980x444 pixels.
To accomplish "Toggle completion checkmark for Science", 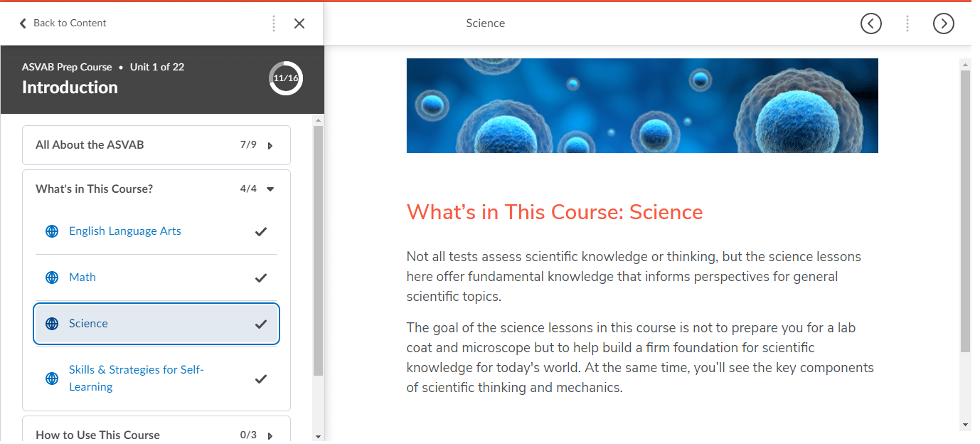I will (261, 324).
